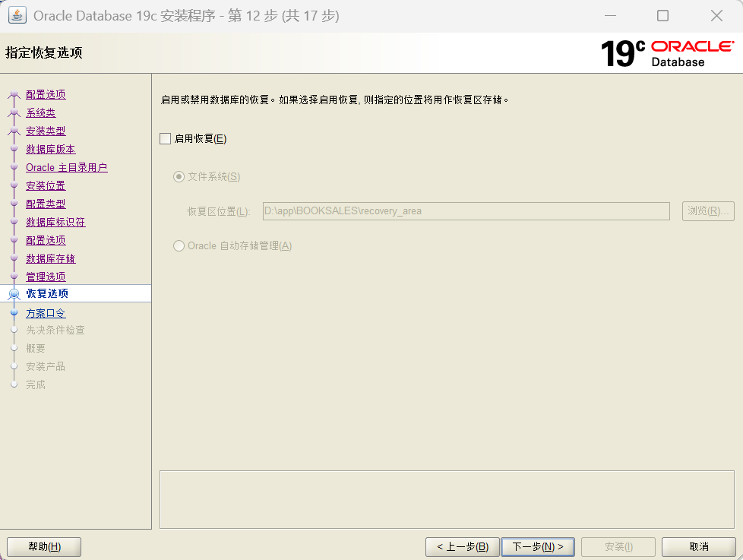Click the 恢复区位置(L): label

click(219, 211)
